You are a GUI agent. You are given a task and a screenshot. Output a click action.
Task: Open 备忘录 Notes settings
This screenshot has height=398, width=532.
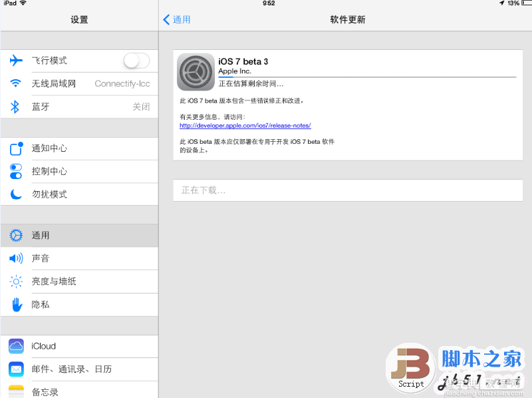[x=79, y=390]
